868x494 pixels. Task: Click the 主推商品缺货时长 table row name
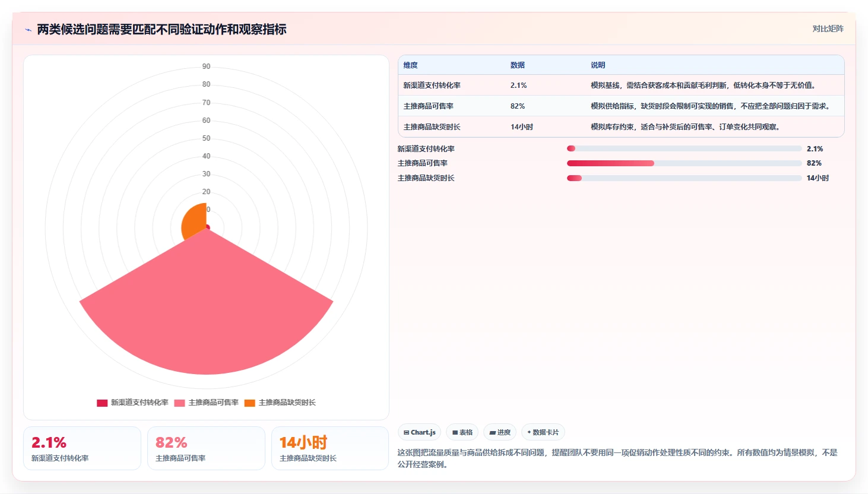(432, 127)
